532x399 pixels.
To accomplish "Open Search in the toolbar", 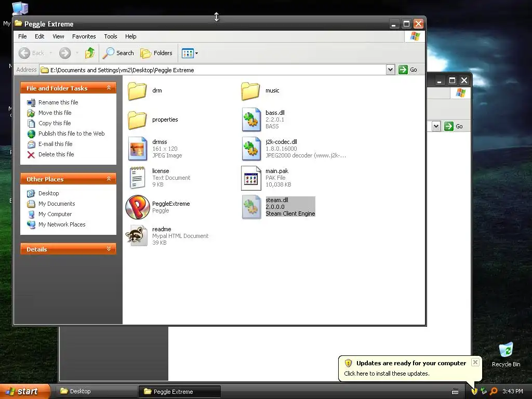I will (x=118, y=53).
